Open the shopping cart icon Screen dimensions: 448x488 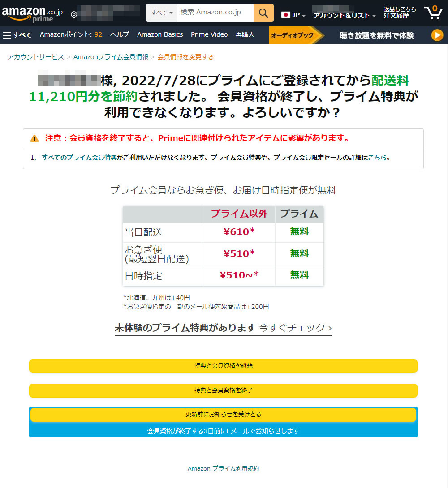pos(433,13)
